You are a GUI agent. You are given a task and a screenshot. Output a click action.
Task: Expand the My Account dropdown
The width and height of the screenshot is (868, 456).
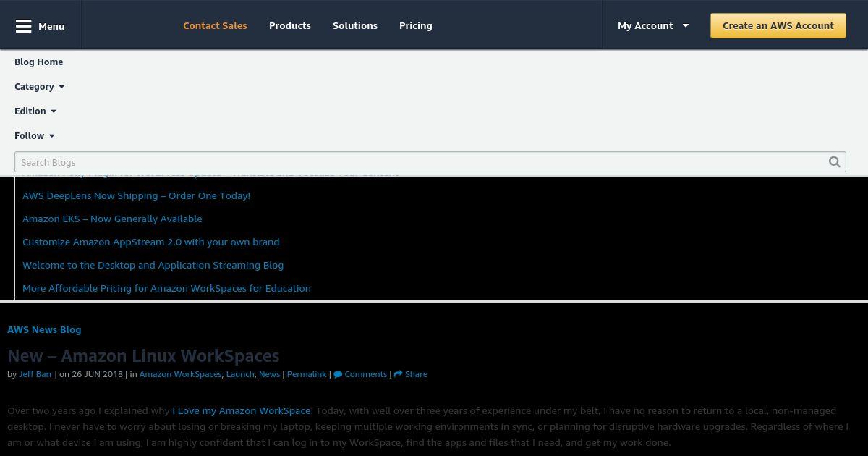(653, 25)
